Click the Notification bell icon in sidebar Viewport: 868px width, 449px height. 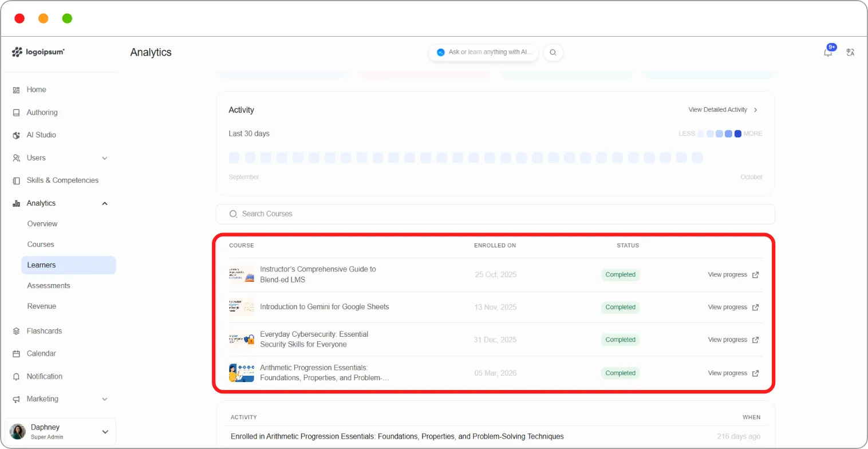(17, 377)
